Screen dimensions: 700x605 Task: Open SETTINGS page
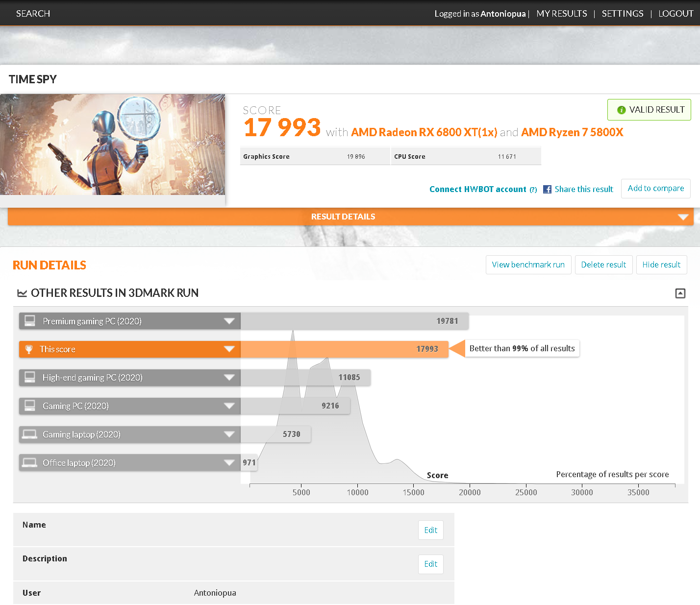pyautogui.click(x=623, y=14)
